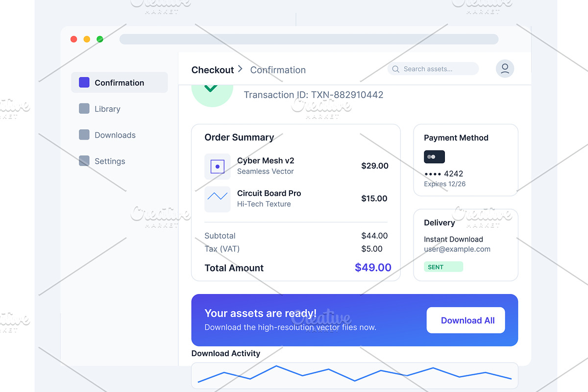The height and width of the screenshot is (392, 588).
Task: Open the user profile avatar icon
Action: [x=505, y=69]
